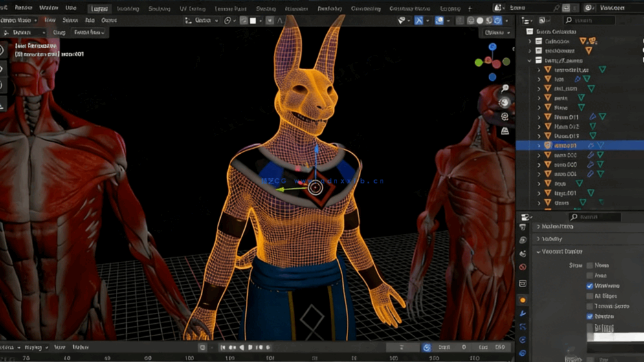Uncheck the Shadow checkbox
The image size is (644, 362).
[590, 317]
